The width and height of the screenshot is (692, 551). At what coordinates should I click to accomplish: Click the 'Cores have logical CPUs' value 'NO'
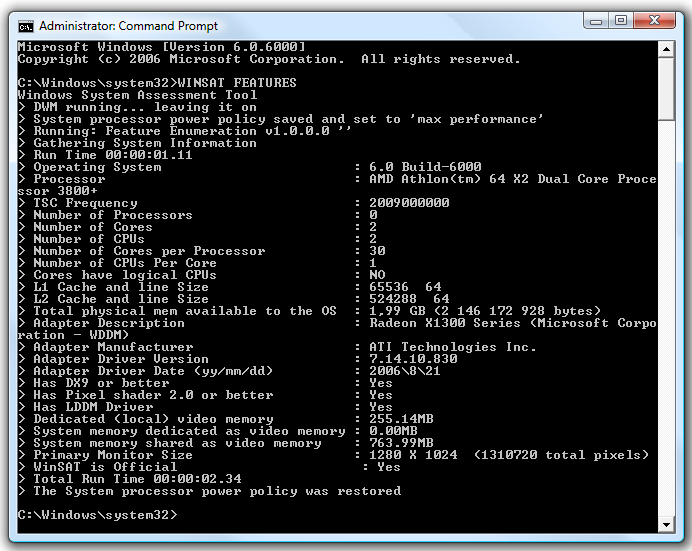click(377, 275)
